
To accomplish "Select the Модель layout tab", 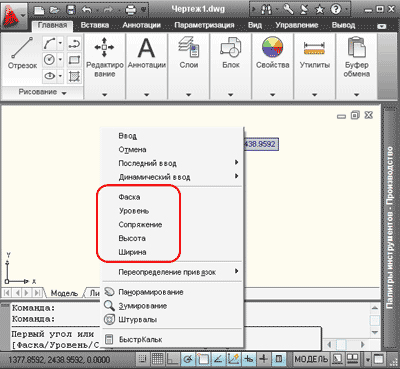I will [x=64, y=293].
